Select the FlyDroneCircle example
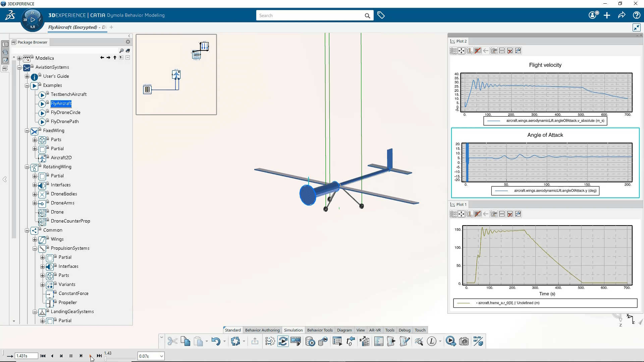The width and height of the screenshot is (644, 362). pyautogui.click(x=65, y=112)
